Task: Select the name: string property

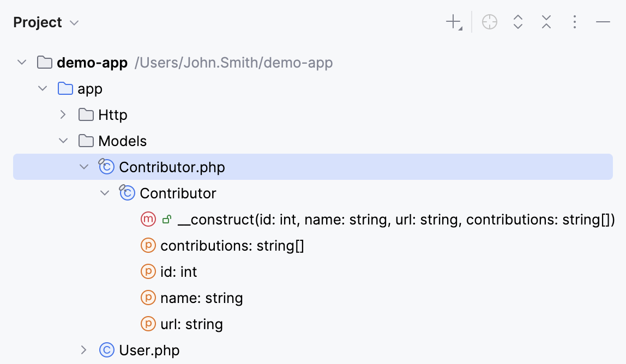Action: click(x=201, y=298)
